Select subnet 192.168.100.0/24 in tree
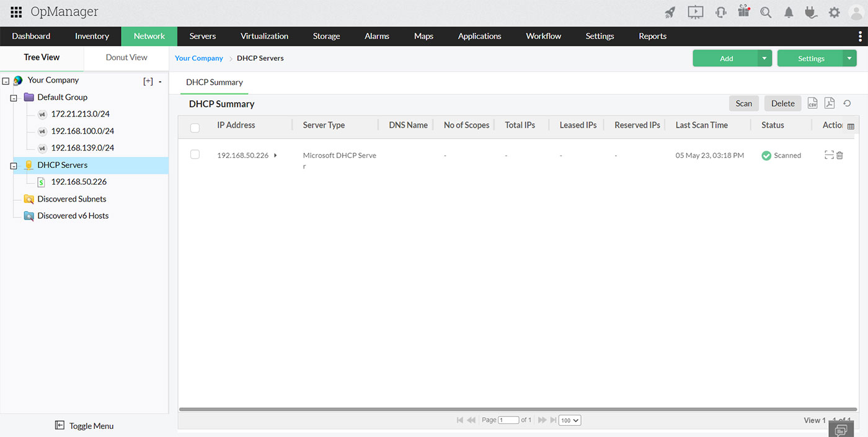The height and width of the screenshot is (437, 868). point(82,131)
